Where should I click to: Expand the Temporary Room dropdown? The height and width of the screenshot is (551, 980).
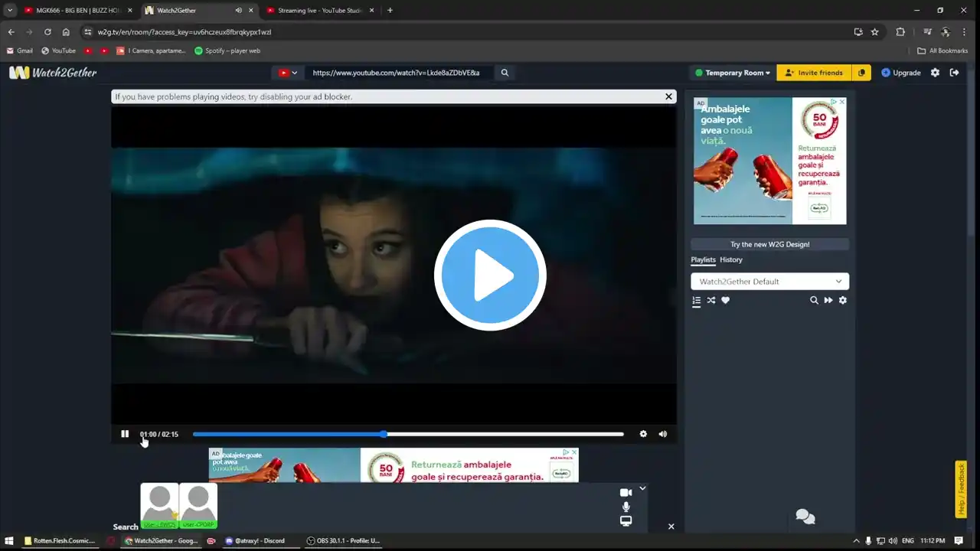point(732,73)
